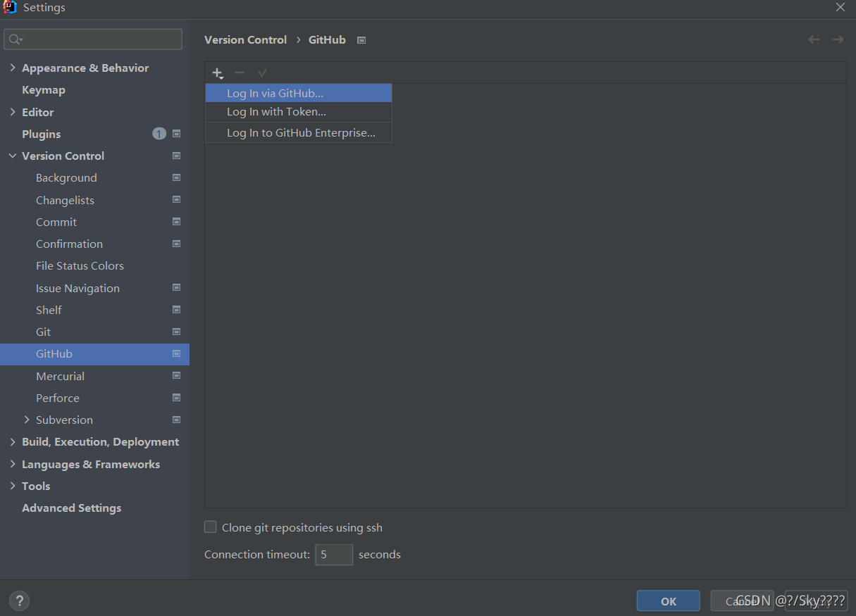
Task: Expand Appearance & Behavior section
Action: [x=13, y=68]
